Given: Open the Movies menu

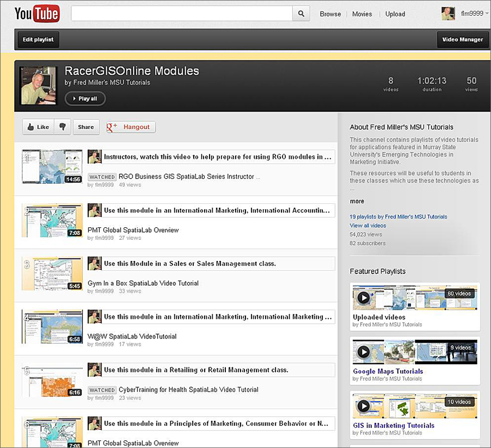Looking at the screenshot, I should point(362,14).
